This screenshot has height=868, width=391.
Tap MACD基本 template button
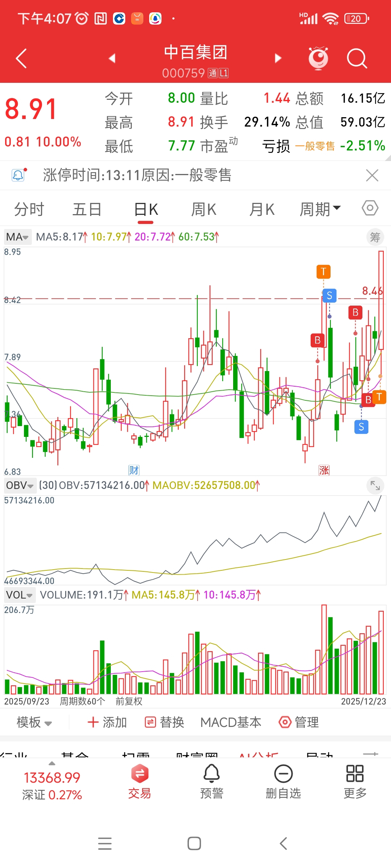point(231,722)
